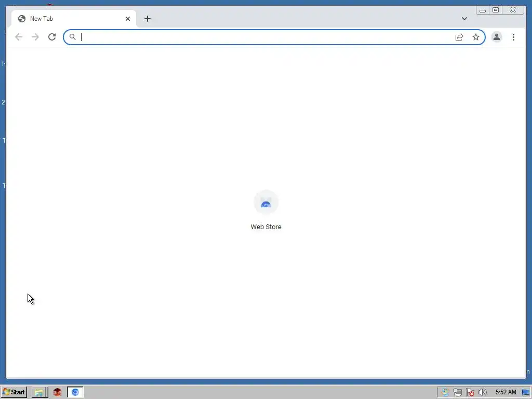Open Chrome three-dot menu
This screenshot has height=399, width=532.
click(513, 37)
